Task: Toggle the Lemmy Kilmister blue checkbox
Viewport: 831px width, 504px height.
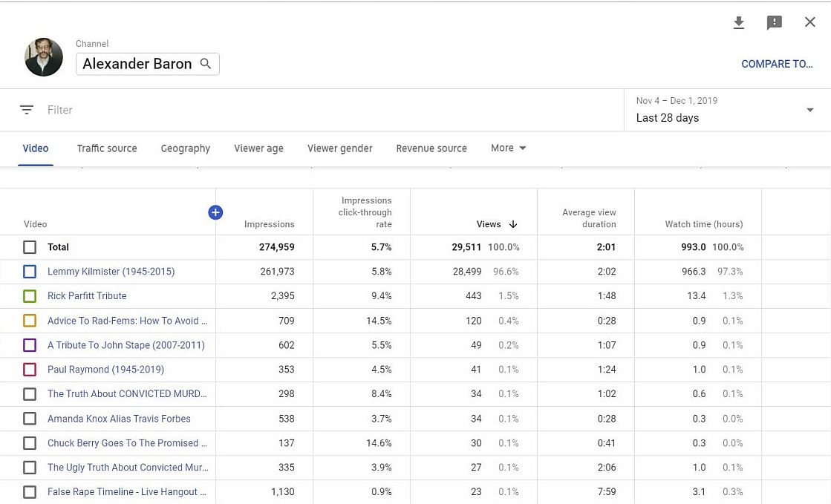Action: click(30, 272)
